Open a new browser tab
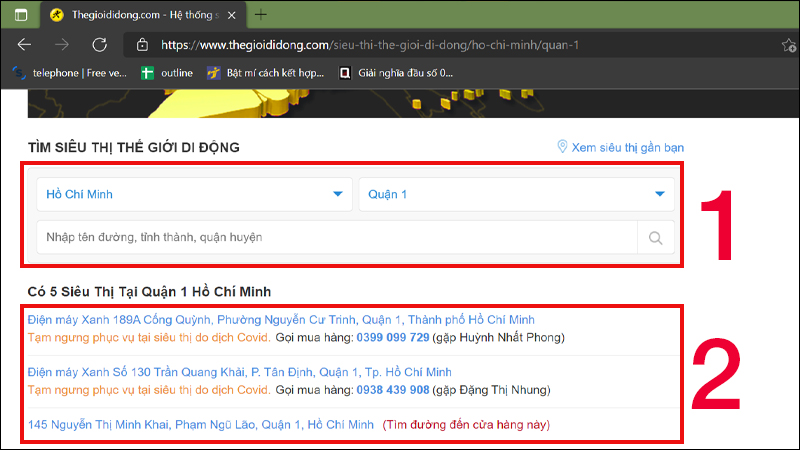Screen dimensions: 800x450 point(261,15)
